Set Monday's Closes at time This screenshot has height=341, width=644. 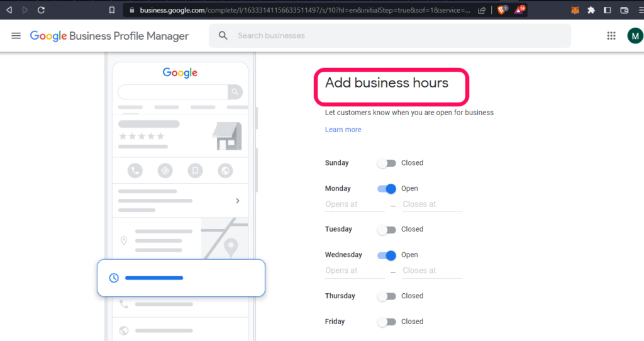(x=432, y=204)
